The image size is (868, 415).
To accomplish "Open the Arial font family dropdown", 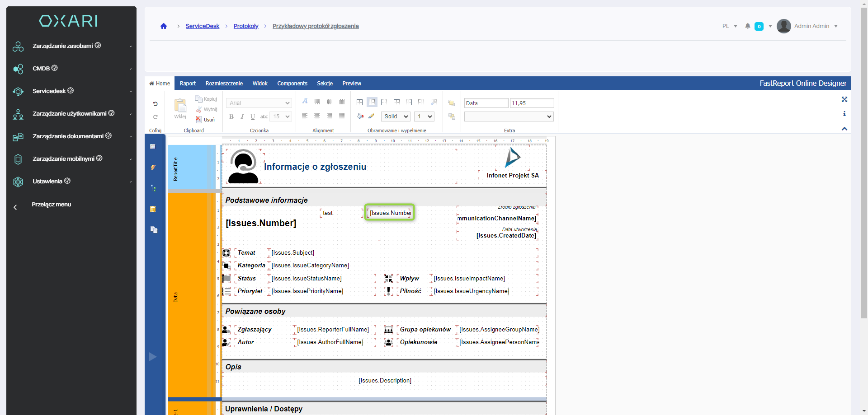I will [x=259, y=103].
